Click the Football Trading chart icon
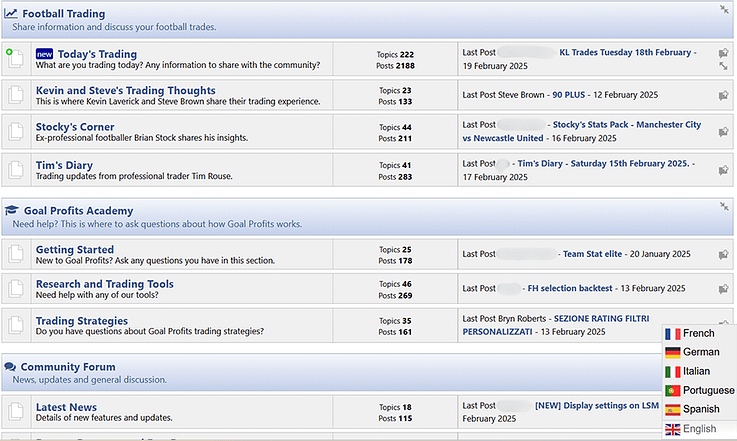 10,14
